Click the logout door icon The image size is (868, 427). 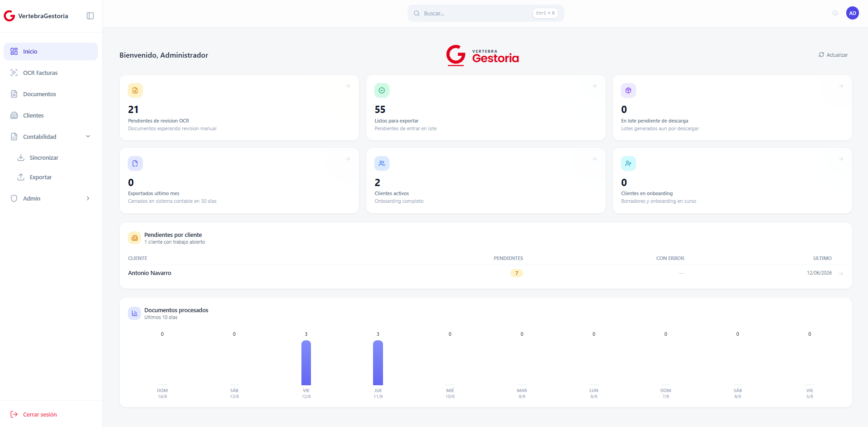coord(14,414)
